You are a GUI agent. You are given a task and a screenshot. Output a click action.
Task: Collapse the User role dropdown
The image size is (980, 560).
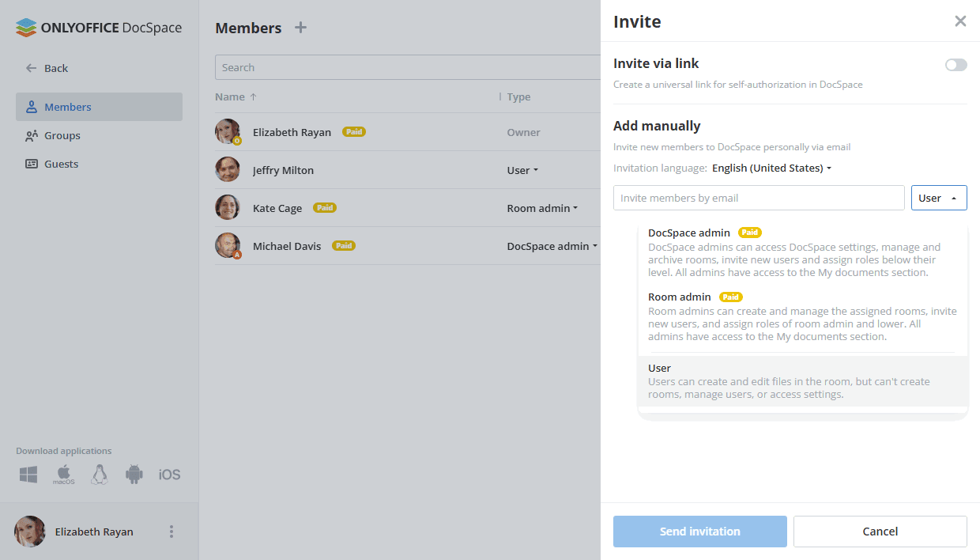pos(939,198)
